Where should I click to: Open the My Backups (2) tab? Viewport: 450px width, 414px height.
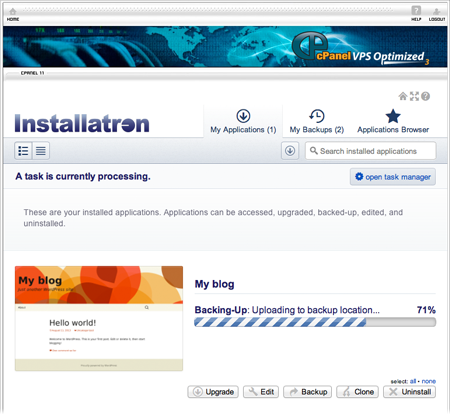click(x=317, y=121)
